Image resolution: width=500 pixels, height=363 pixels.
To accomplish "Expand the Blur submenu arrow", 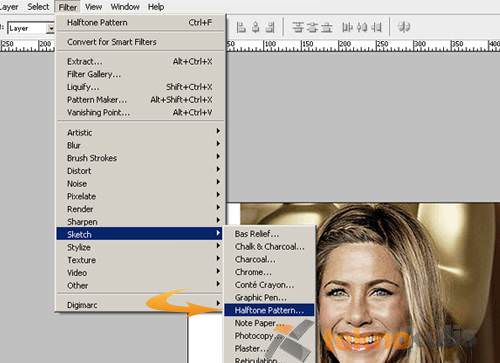I will tap(218, 144).
